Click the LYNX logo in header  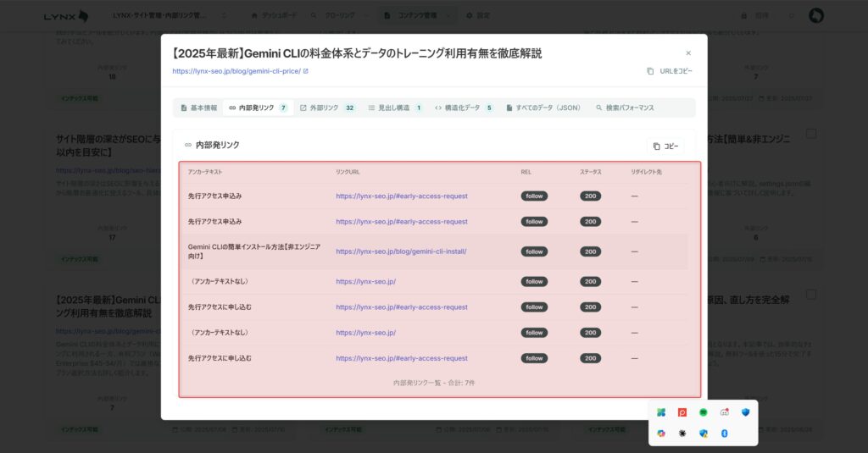click(x=66, y=15)
